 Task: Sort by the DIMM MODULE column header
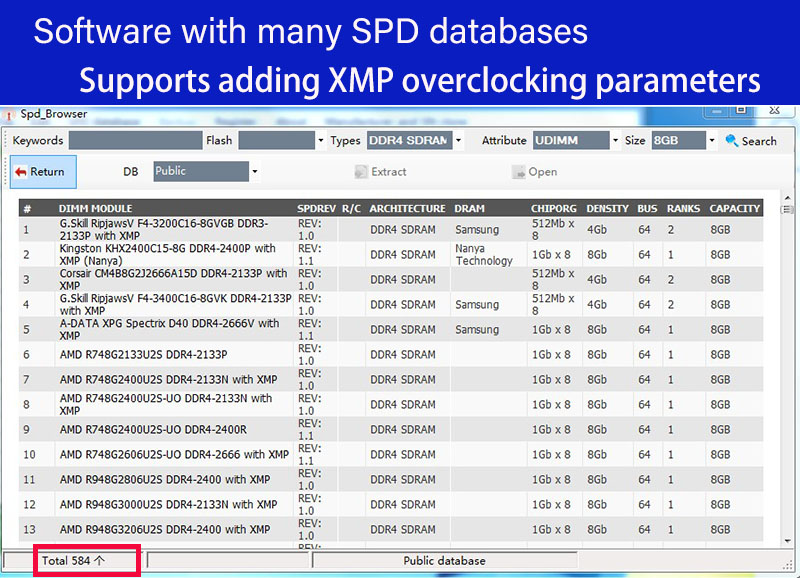point(95,208)
